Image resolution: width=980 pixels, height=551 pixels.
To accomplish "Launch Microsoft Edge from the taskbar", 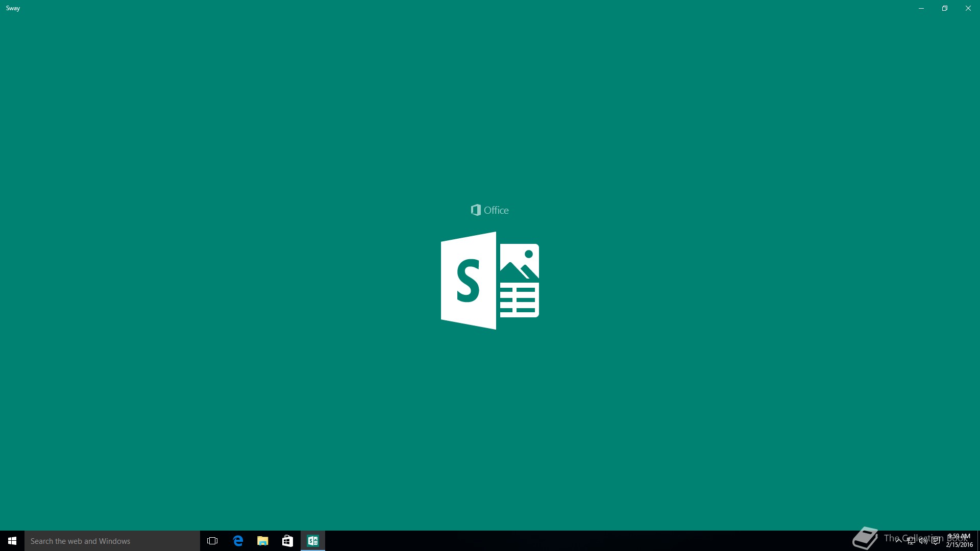I will [238, 541].
